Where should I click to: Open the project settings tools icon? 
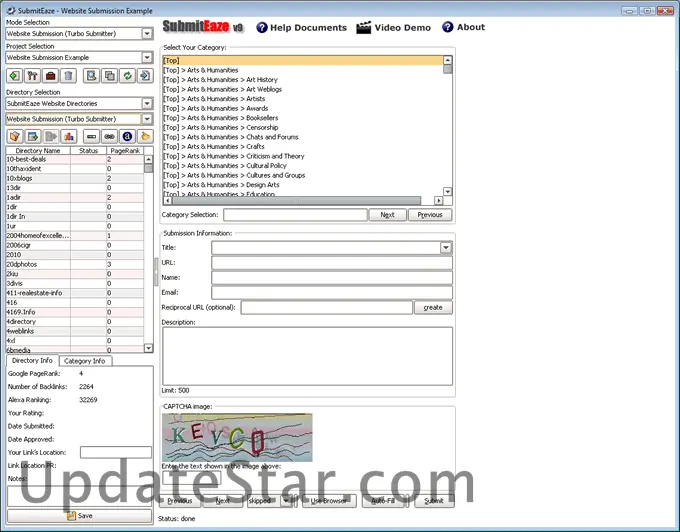coord(33,76)
